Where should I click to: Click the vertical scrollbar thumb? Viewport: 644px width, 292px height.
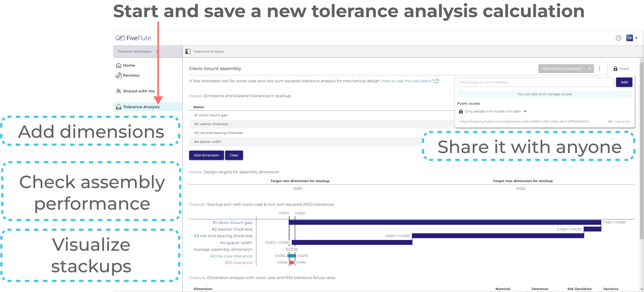pos(642,151)
